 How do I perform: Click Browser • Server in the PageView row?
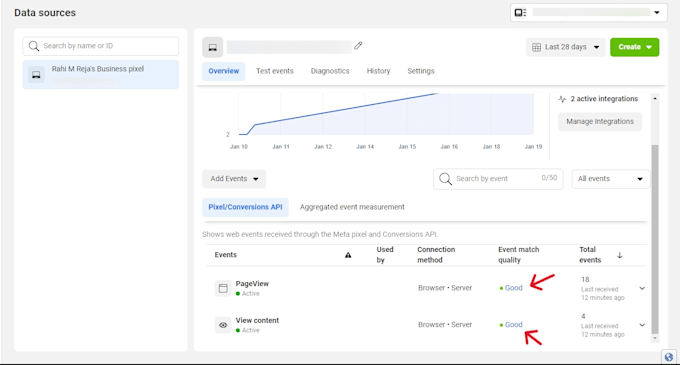click(x=445, y=288)
